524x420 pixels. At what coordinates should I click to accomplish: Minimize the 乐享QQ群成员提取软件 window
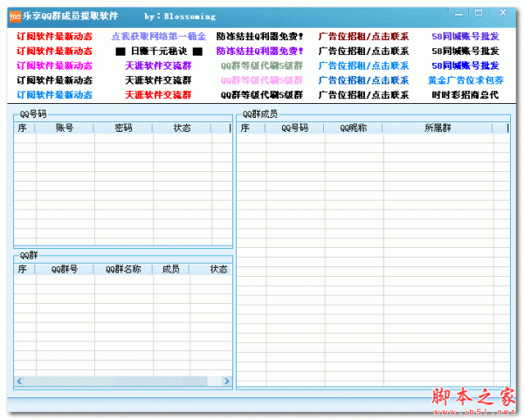(458, 14)
